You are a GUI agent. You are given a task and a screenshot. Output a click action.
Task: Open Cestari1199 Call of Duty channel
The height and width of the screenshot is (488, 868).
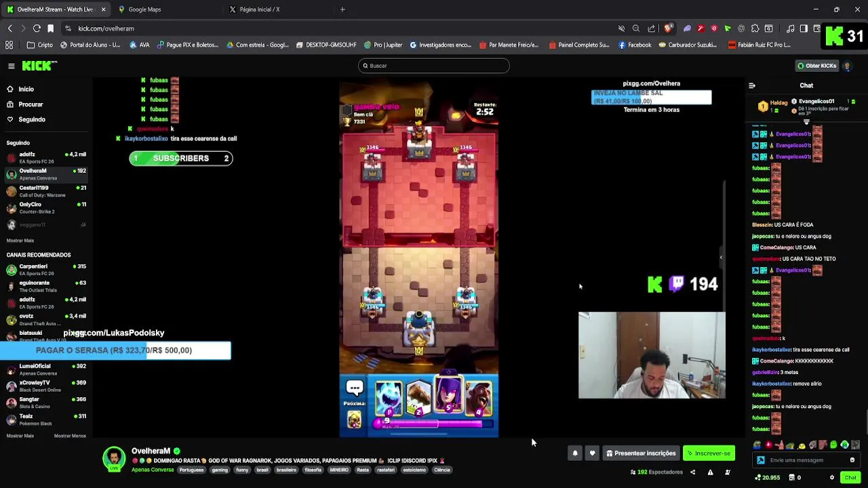click(x=46, y=191)
